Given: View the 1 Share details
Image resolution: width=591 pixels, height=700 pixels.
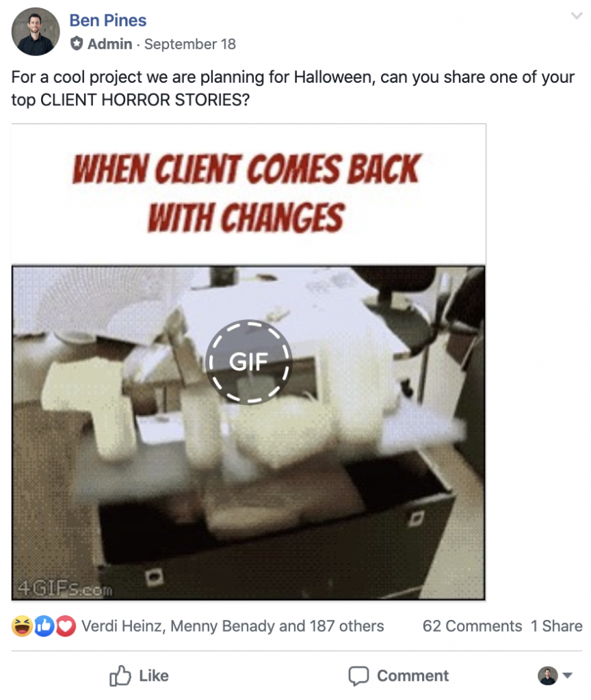Looking at the screenshot, I should tap(557, 626).
